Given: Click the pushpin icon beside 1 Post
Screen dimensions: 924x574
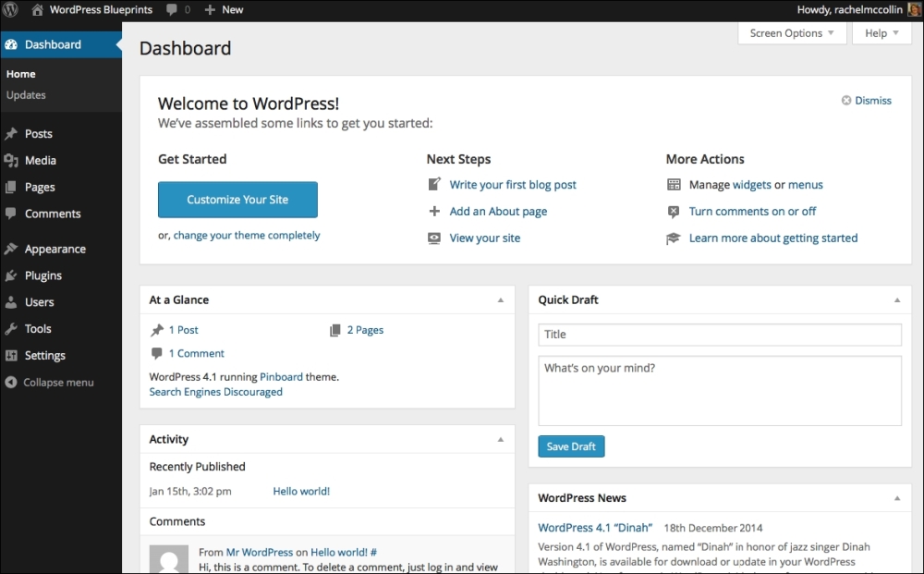Looking at the screenshot, I should pos(157,330).
